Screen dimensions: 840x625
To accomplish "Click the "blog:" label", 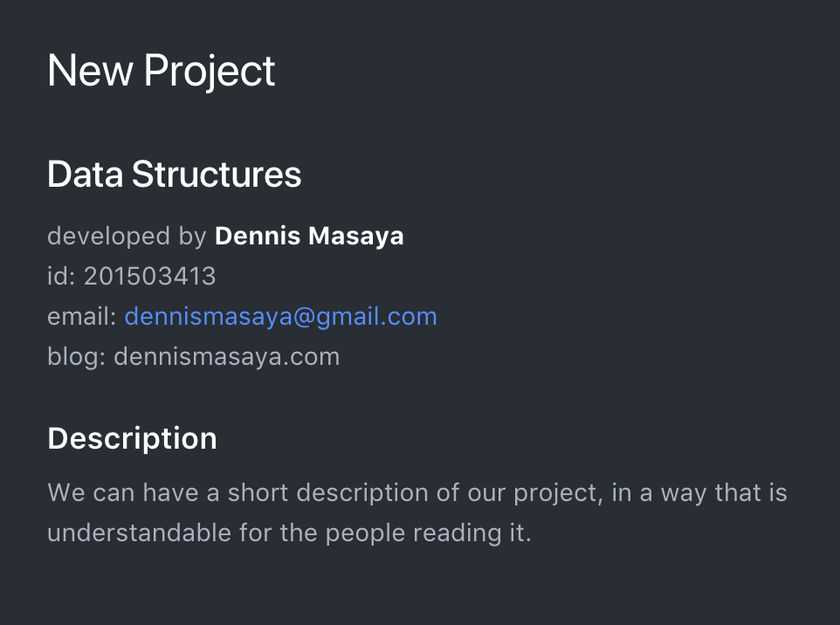I will [x=76, y=357].
